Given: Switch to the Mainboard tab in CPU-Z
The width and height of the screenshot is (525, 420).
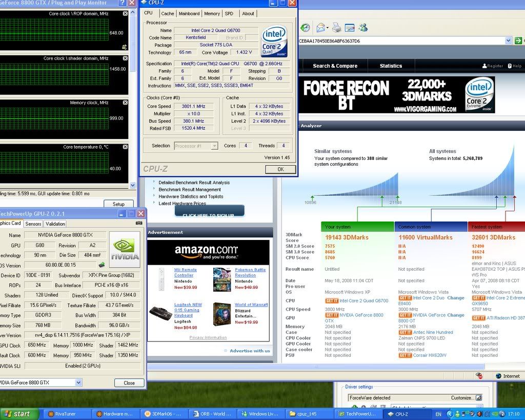Looking at the screenshot, I should 189,14.
